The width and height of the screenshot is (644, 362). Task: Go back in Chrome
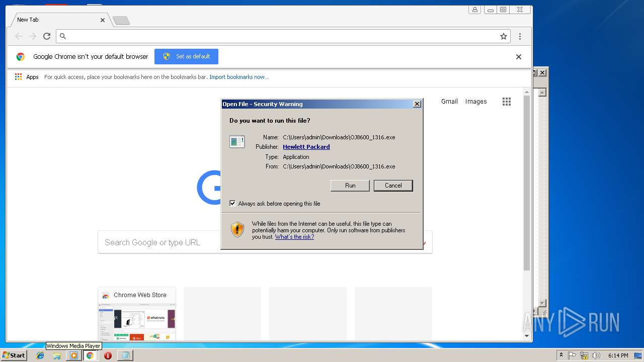click(19, 36)
